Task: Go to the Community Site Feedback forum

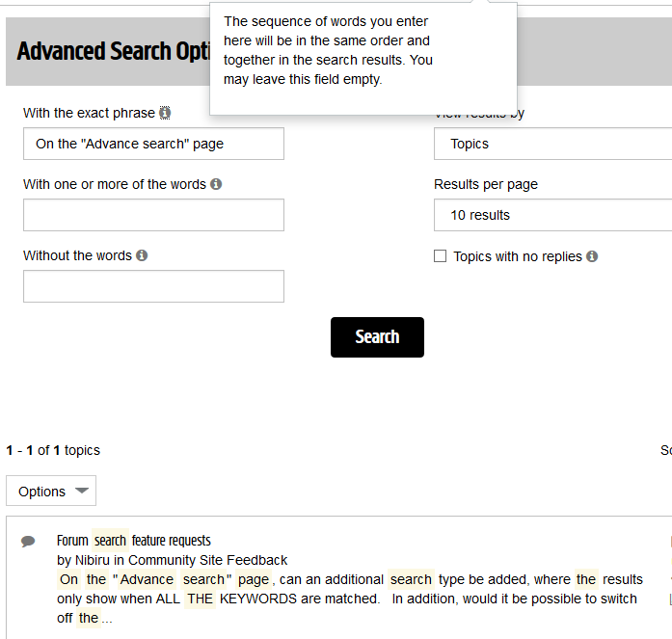Action: click(208, 560)
